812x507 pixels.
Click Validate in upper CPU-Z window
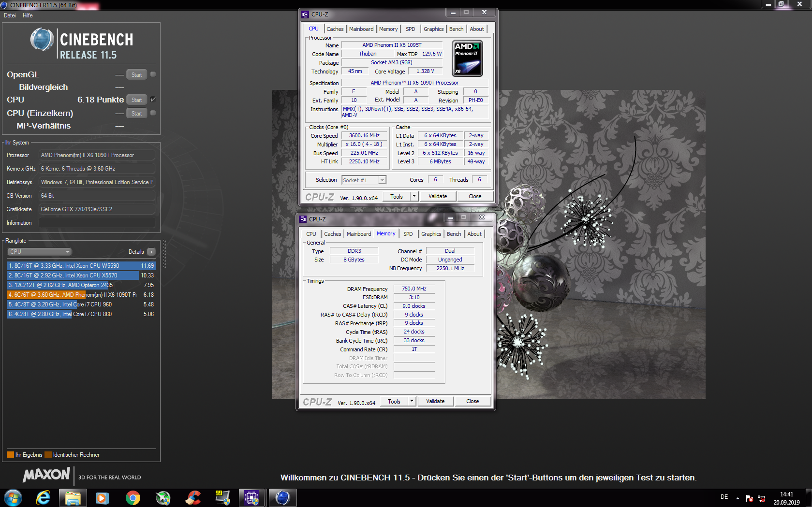(x=438, y=196)
